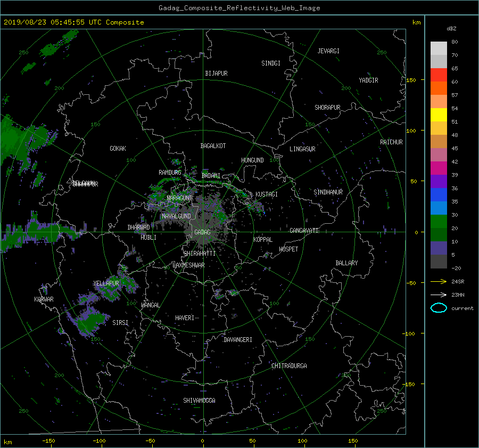The image size is (479, 448).
Task: Select the blue 36 dBZ legend swatch
Action: 439,195
